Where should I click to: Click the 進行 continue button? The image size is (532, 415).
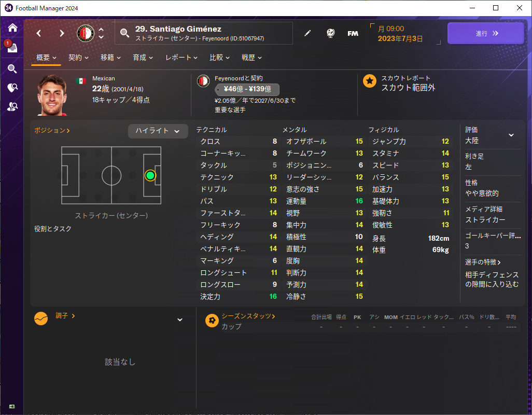pos(485,33)
